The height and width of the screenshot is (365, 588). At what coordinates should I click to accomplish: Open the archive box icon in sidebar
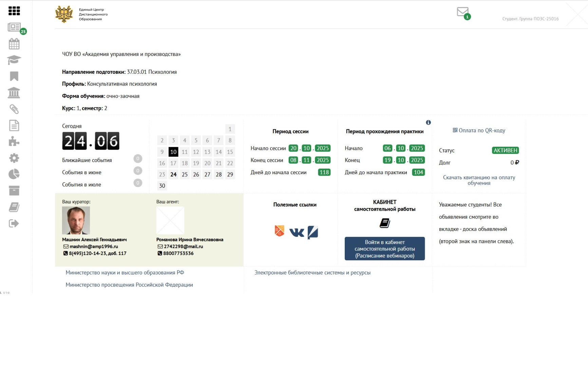pyautogui.click(x=14, y=190)
